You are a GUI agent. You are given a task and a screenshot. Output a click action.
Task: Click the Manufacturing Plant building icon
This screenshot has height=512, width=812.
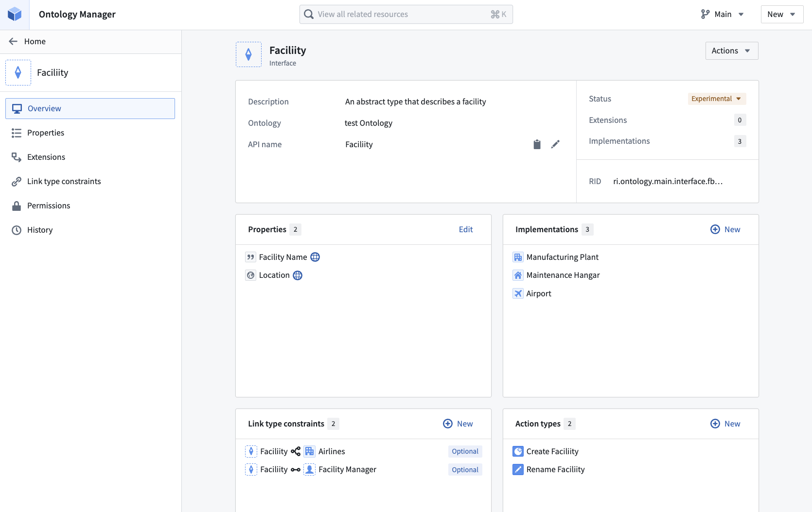click(x=518, y=257)
